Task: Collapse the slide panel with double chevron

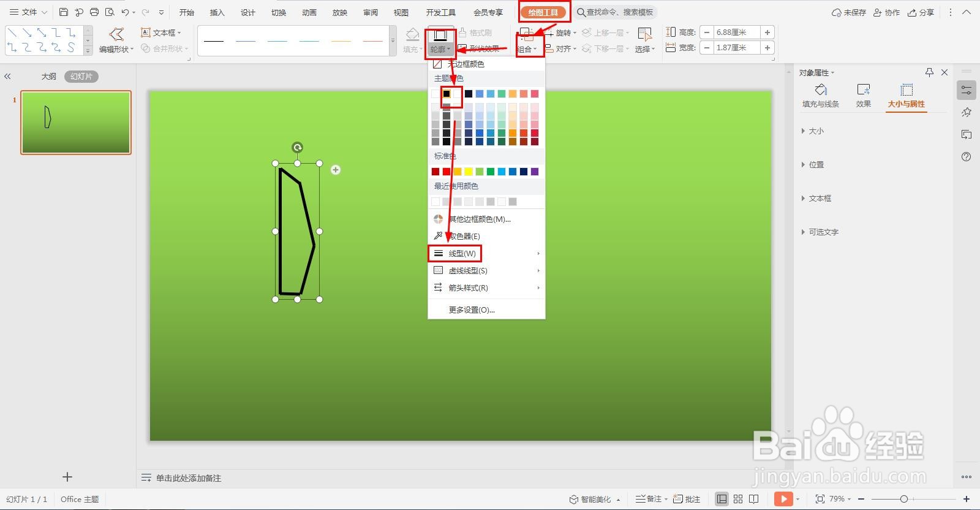Action: (x=7, y=77)
